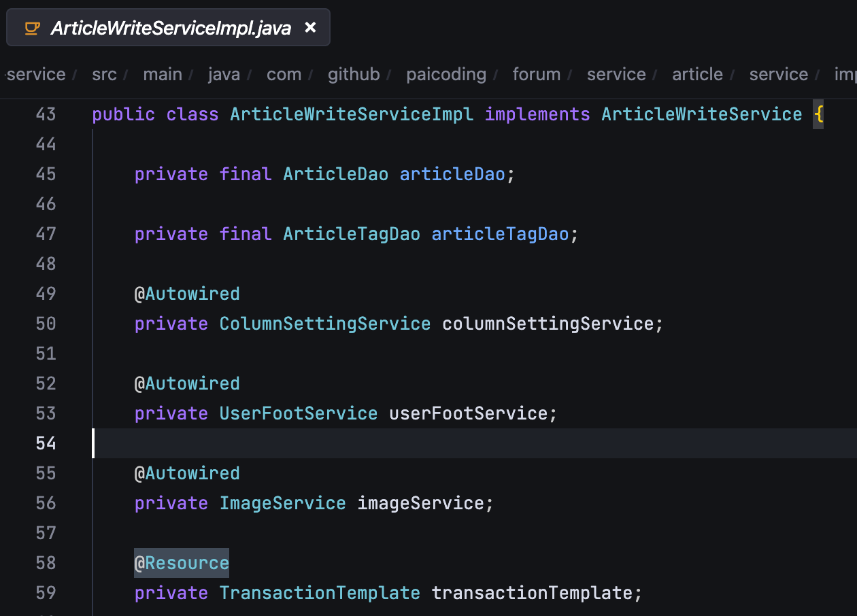Select the "article" breadcrumb folder
This screenshot has height=616, width=857.
(697, 74)
